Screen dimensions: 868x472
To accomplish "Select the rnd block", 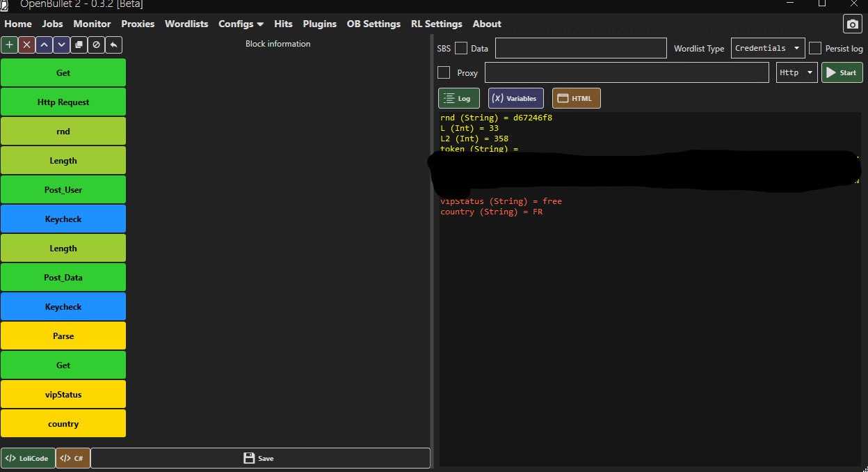I will pos(63,131).
